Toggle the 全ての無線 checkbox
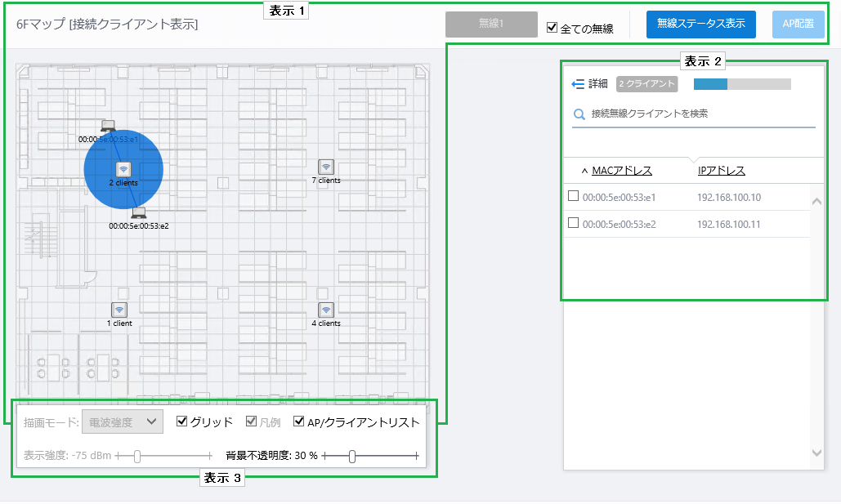 (x=552, y=28)
